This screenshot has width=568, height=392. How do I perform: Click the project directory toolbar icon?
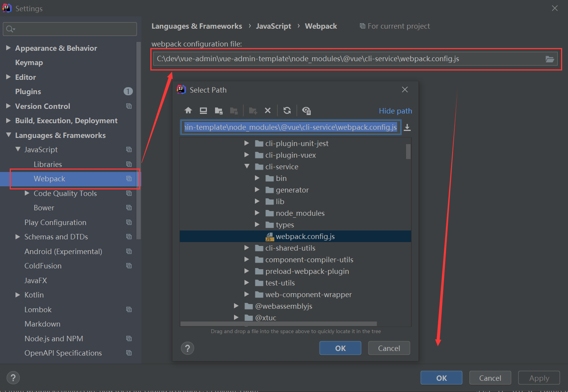[x=219, y=110]
